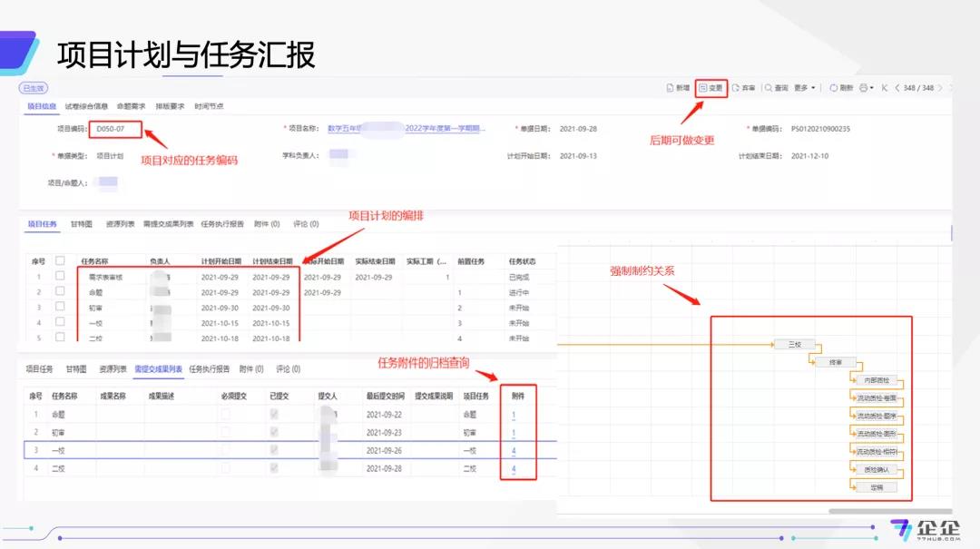Expand the 更多 dropdown menu
Viewport: 980px width, 549px height.
pos(804,88)
